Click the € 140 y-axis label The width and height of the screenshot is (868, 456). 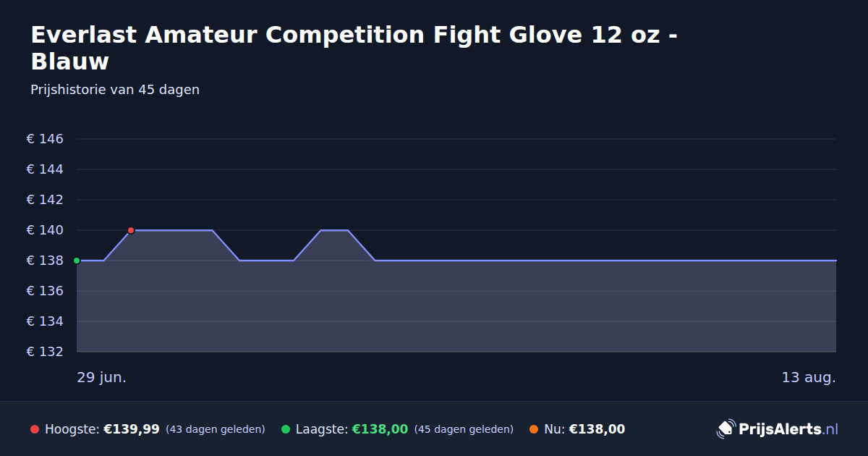45,230
